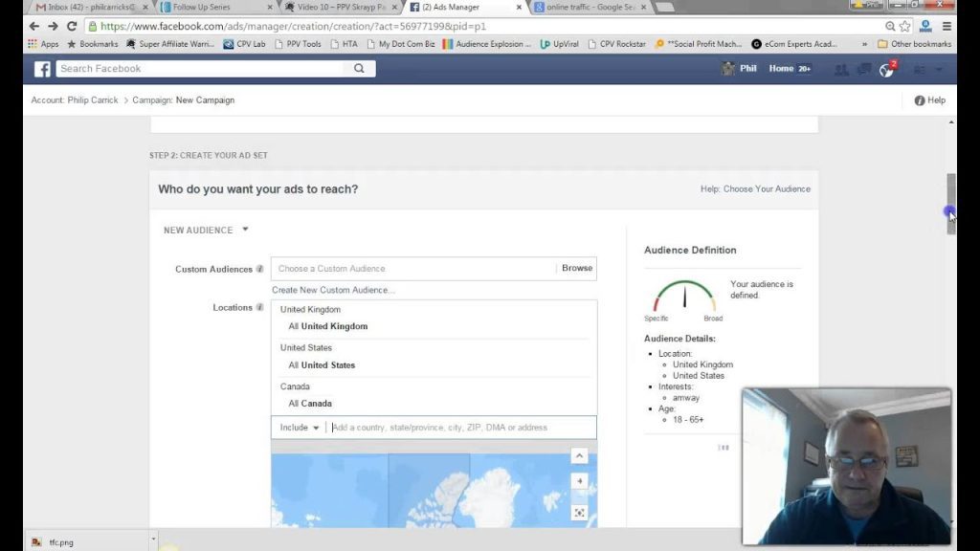Screen dimensions: 980x551
Task: Open Facebook friend requests icon
Action: coord(841,69)
